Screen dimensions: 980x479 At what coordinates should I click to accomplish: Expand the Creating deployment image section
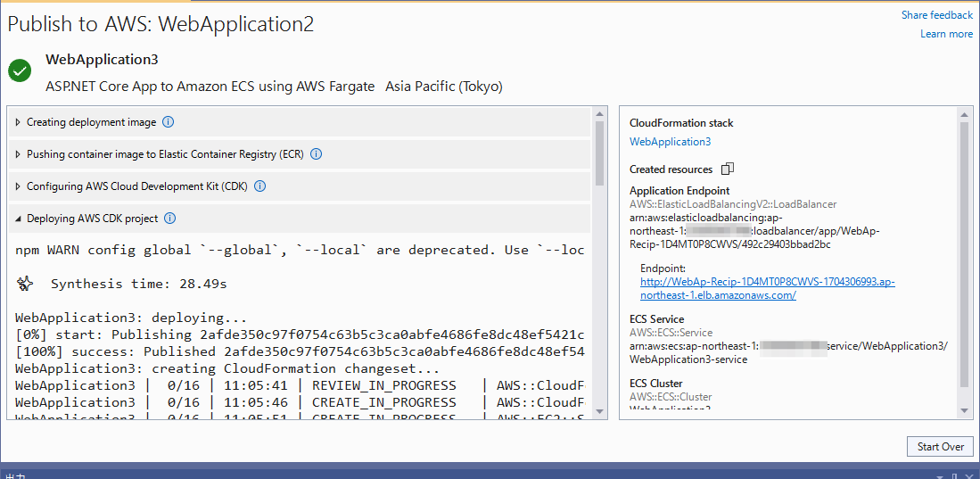(x=18, y=122)
